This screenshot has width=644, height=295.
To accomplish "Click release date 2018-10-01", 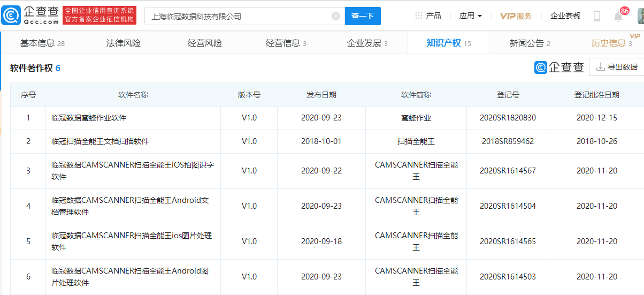I will point(321,141).
